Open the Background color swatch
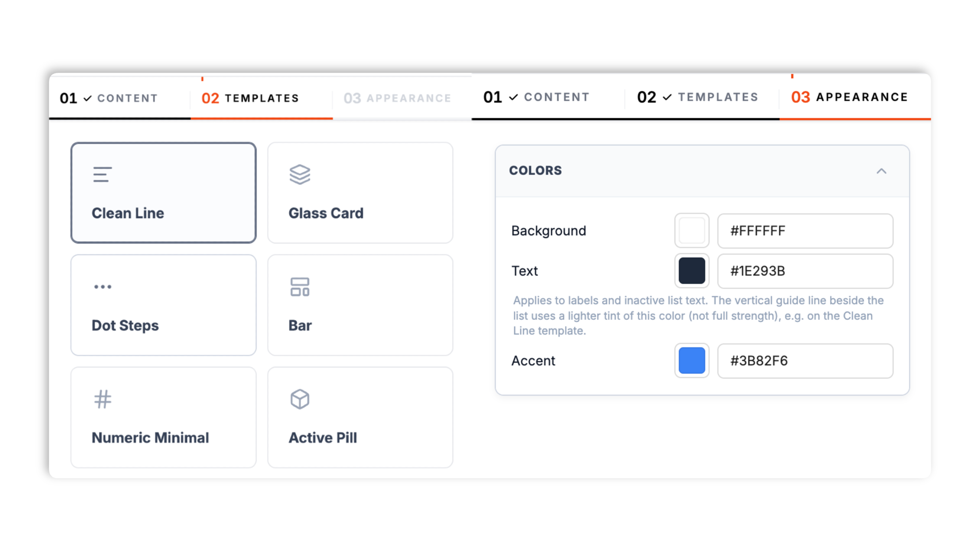The image size is (980, 551). coord(692,230)
